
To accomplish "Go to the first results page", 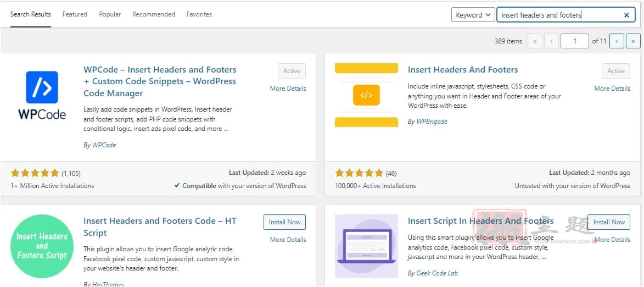I will click(535, 41).
